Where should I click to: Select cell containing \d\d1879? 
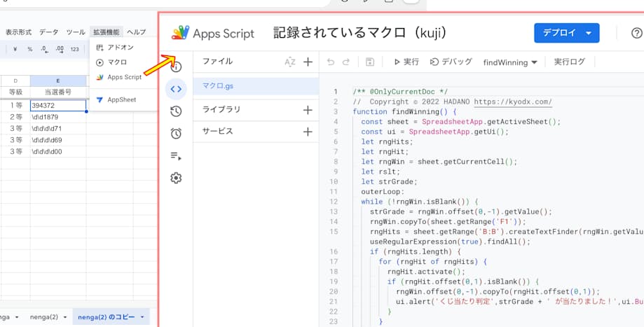pos(58,117)
